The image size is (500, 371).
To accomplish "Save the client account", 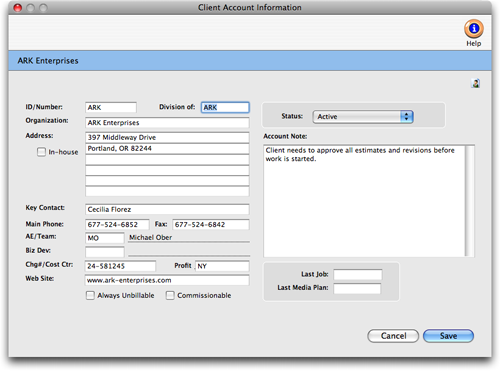I will 448,336.
